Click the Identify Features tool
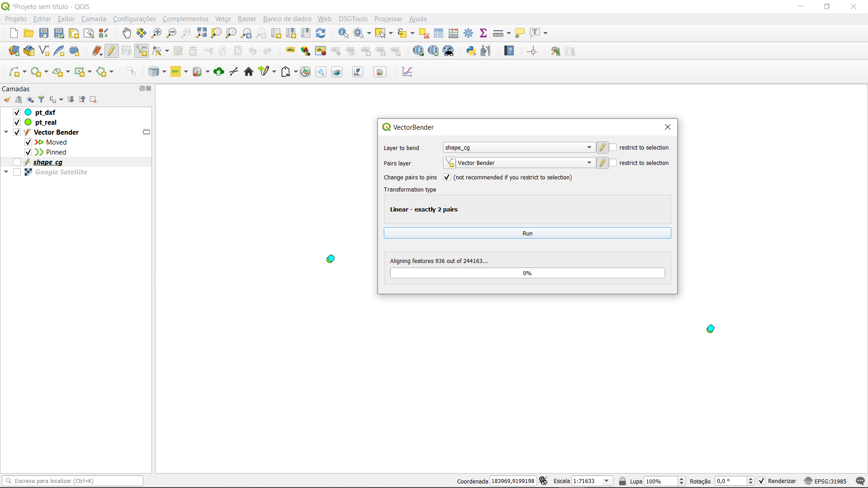Viewport: 868px width, 488px height. [343, 33]
